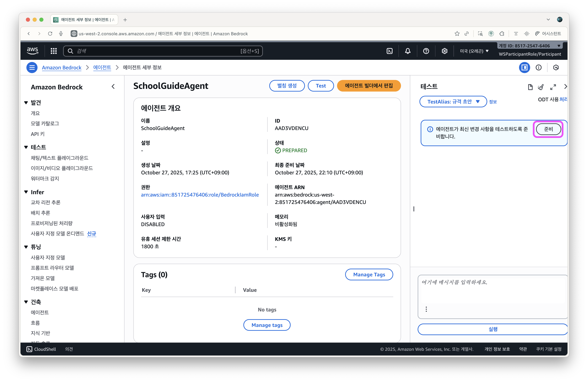Click the 정보 link beside TestAlias
Screen dimensions: 588x382
coord(493,102)
